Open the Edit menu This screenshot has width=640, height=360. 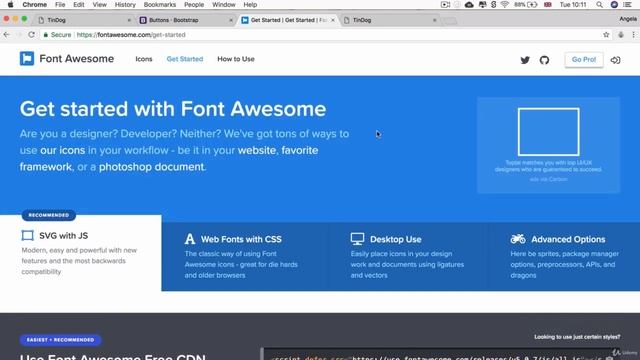tap(78, 4)
